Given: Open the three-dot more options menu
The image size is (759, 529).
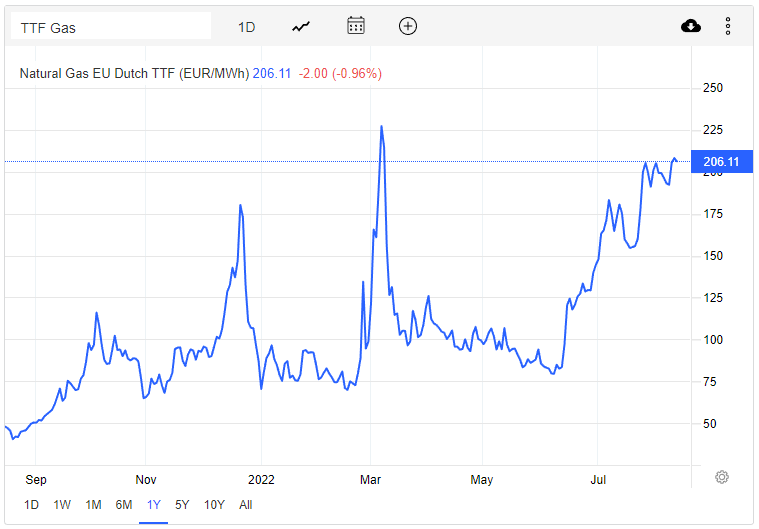Looking at the screenshot, I should tap(728, 26).
